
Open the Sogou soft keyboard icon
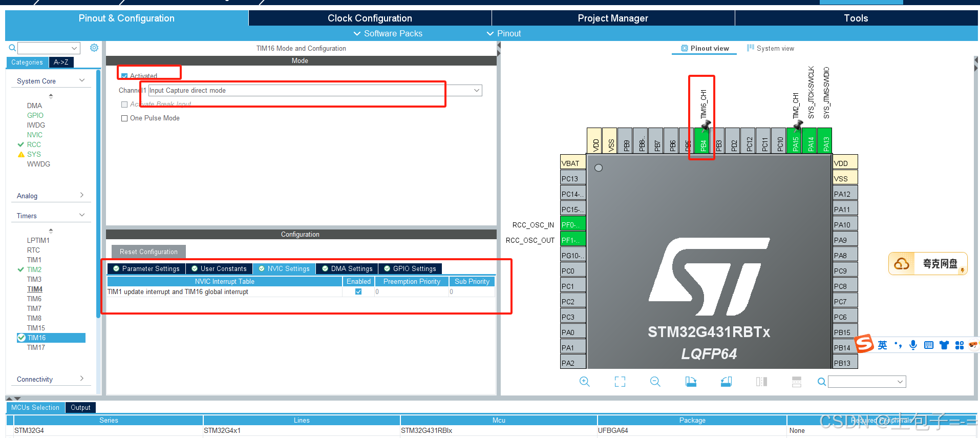coord(929,345)
